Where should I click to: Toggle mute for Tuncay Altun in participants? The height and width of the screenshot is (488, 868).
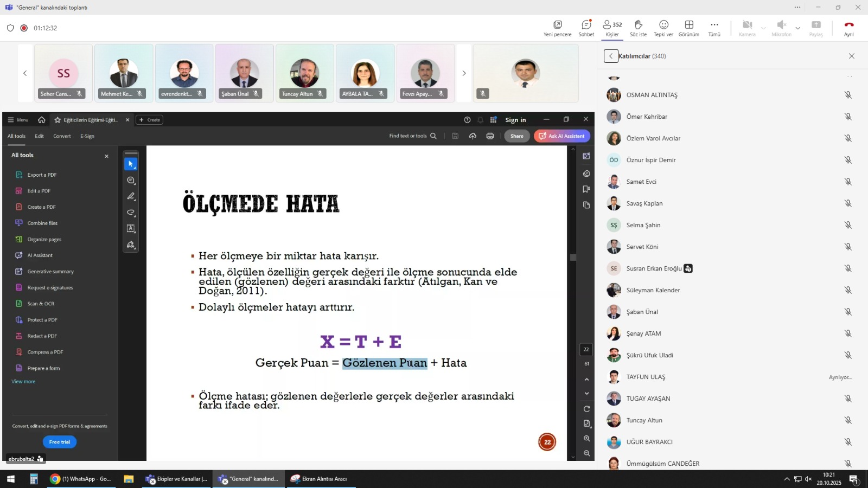tap(848, 420)
